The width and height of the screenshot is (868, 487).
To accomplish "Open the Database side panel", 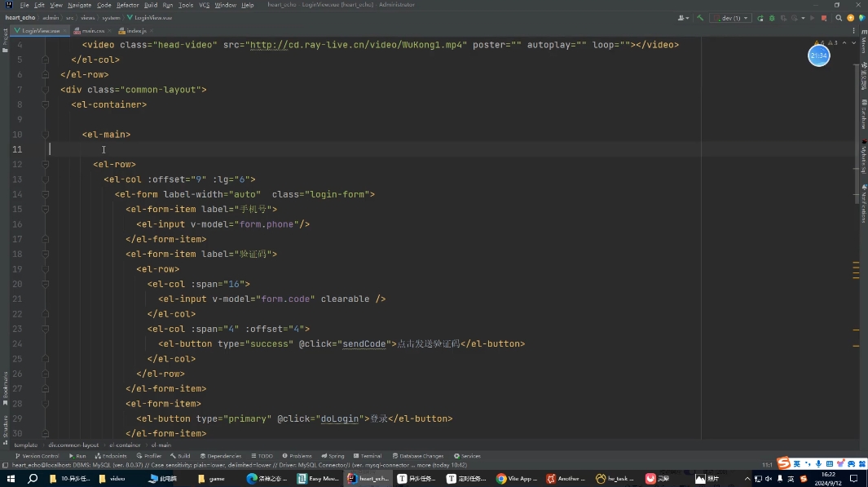I will 864,114.
